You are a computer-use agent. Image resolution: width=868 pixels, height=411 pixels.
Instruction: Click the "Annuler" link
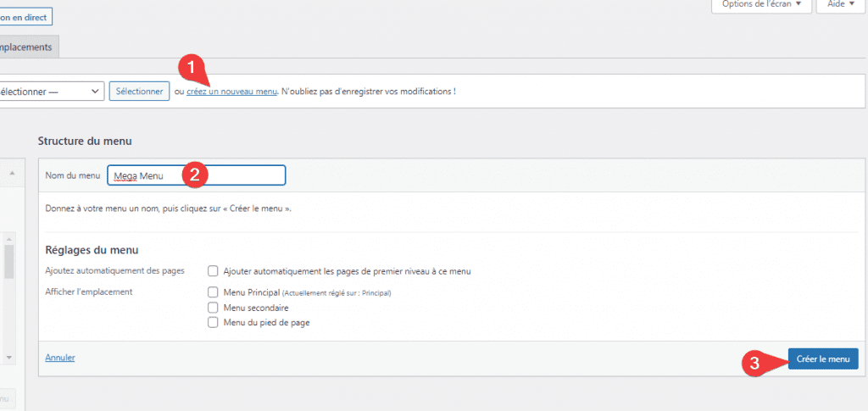pyautogui.click(x=59, y=358)
